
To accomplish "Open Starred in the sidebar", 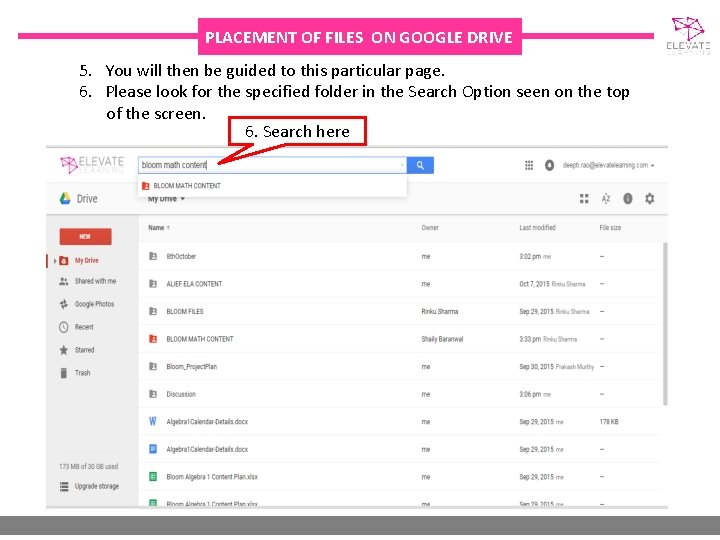I will [x=84, y=350].
